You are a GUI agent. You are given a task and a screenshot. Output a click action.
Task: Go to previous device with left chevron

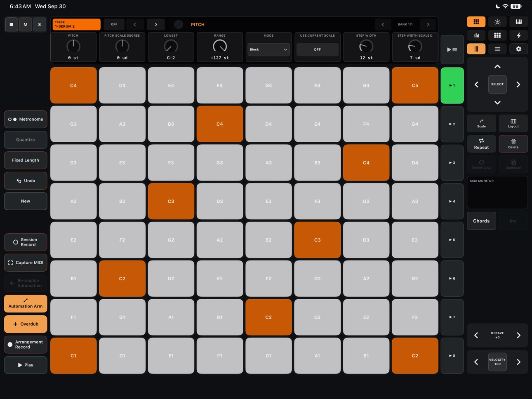134,24
